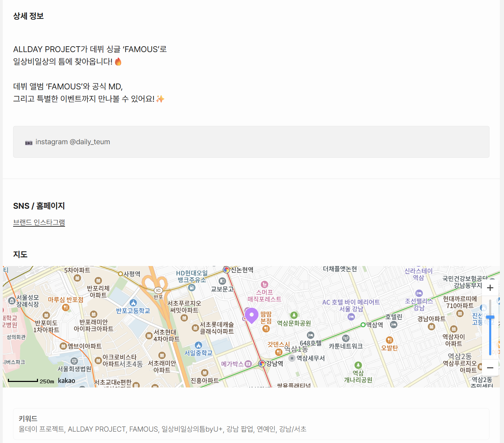
Task: Zoom out the map with the minus button
Action: [490, 368]
